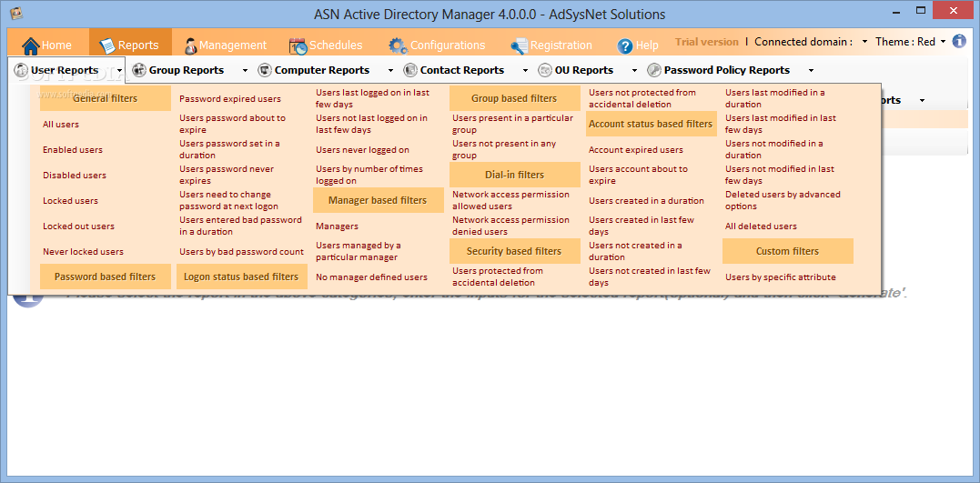Switch to the Management tab
The image size is (980, 483).
[227, 45]
